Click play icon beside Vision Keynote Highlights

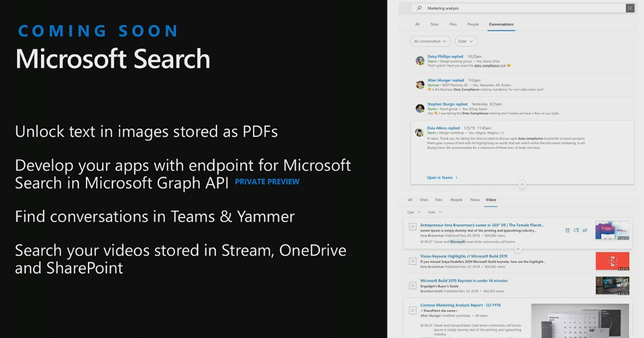click(x=412, y=261)
